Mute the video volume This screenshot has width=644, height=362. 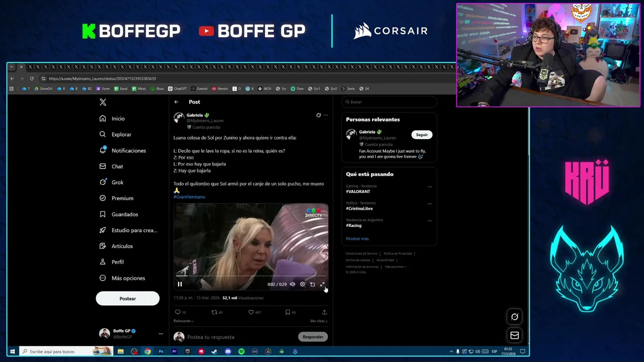tap(292, 284)
